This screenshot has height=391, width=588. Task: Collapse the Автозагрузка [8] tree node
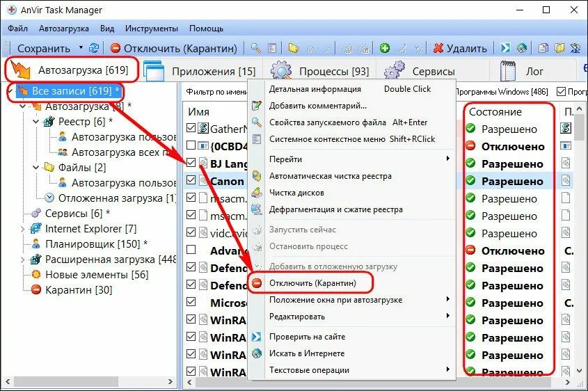pyautogui.click(x=23, y=106)
